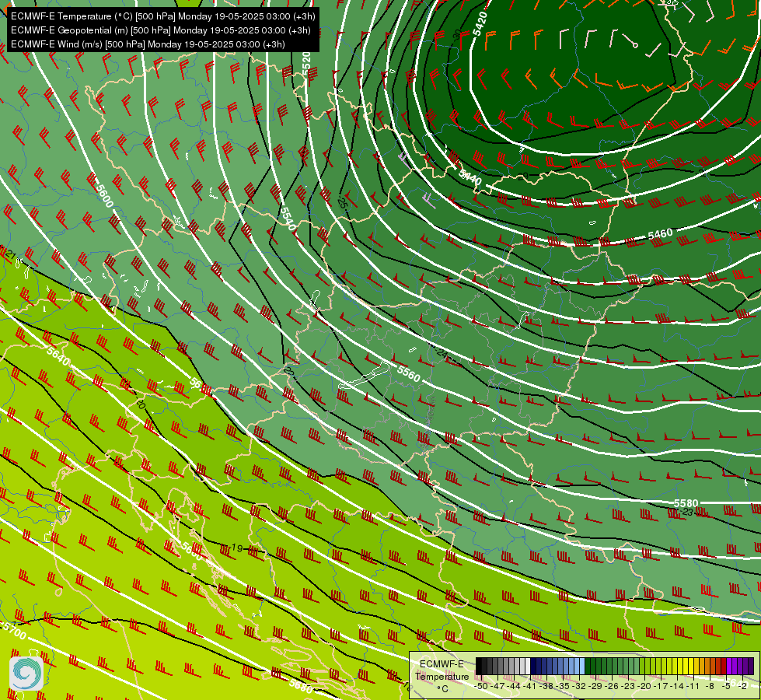Click the black swatch in the temperature legend

pyautogui.click(x=479, y=666)
